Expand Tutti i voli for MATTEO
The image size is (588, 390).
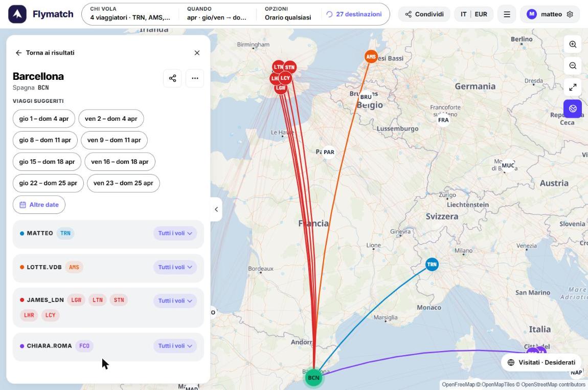tap(175, 233)
